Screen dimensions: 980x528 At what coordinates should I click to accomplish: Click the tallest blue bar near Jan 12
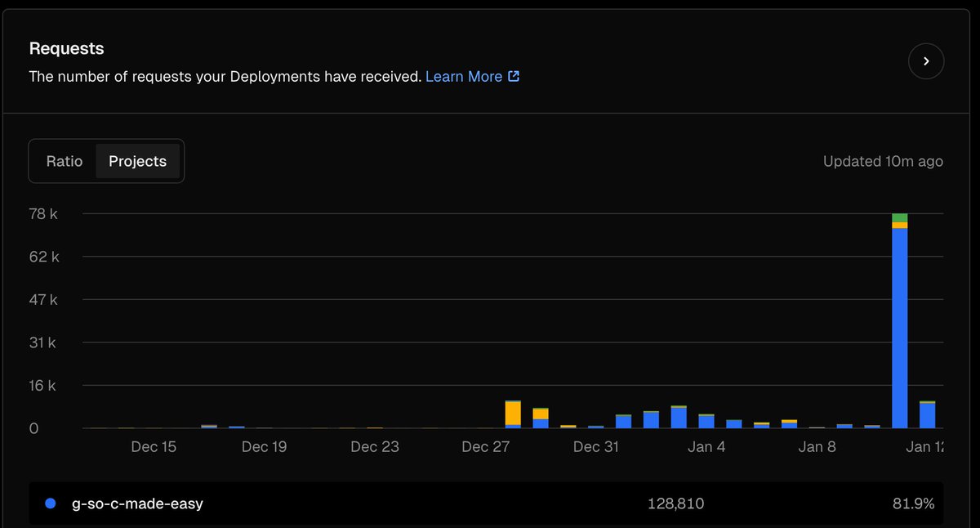pyautogui.click(x=901, y=327)
